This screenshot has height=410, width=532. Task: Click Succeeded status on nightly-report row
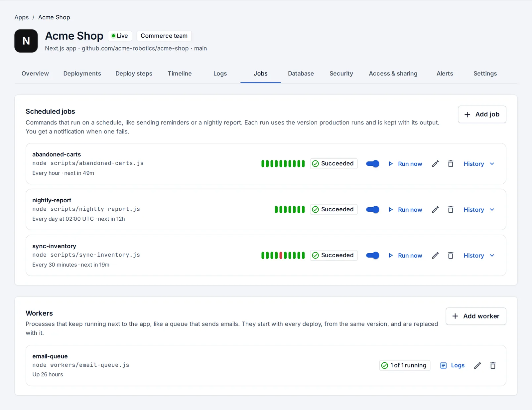pos(333,210)
